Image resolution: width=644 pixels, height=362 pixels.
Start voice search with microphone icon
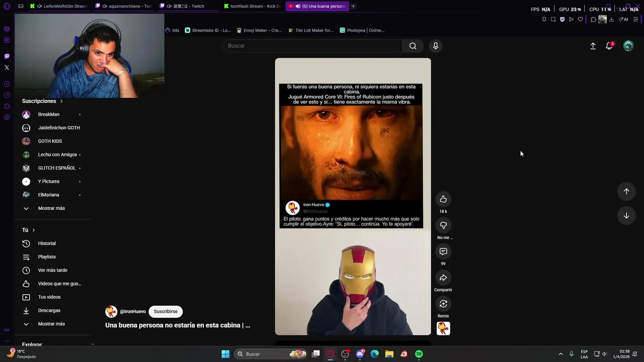[436, 46]
